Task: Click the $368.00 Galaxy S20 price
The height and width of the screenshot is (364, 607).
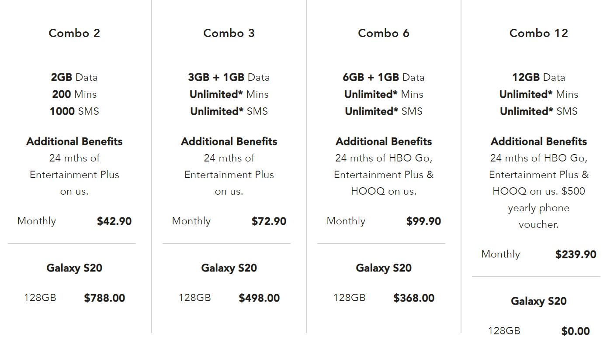Action: coord(414,298)
